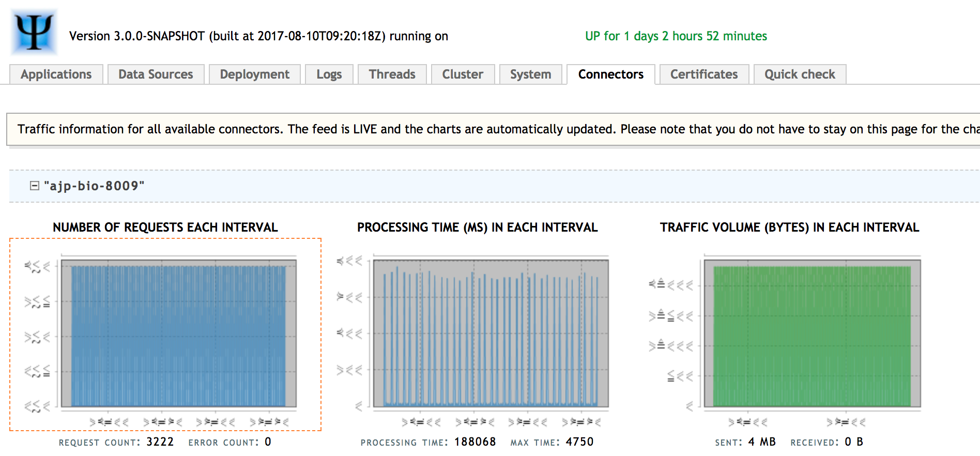Open the Cluster tab

tap(463, 74)
